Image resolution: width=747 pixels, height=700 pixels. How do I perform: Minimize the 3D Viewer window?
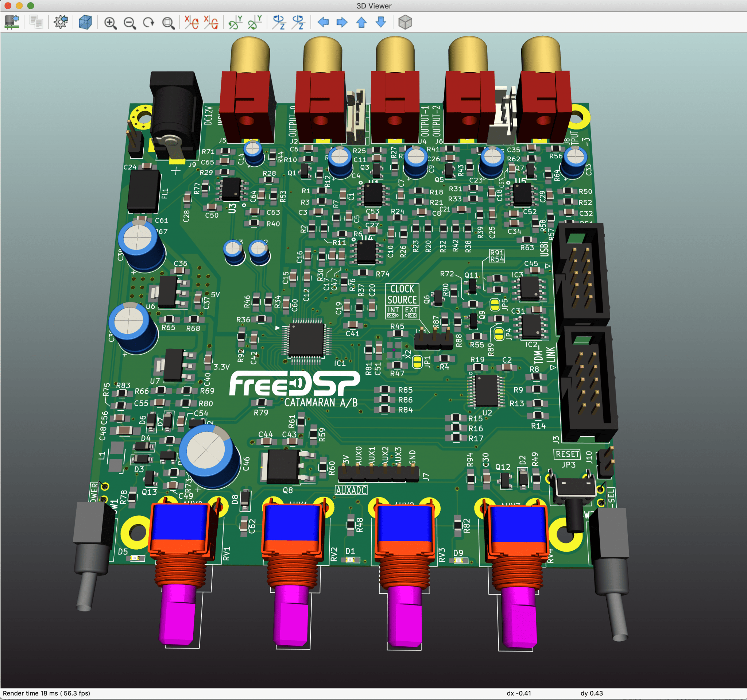(20, 5)
